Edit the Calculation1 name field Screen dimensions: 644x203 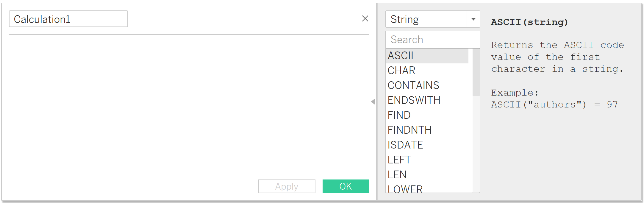(68, 19)
